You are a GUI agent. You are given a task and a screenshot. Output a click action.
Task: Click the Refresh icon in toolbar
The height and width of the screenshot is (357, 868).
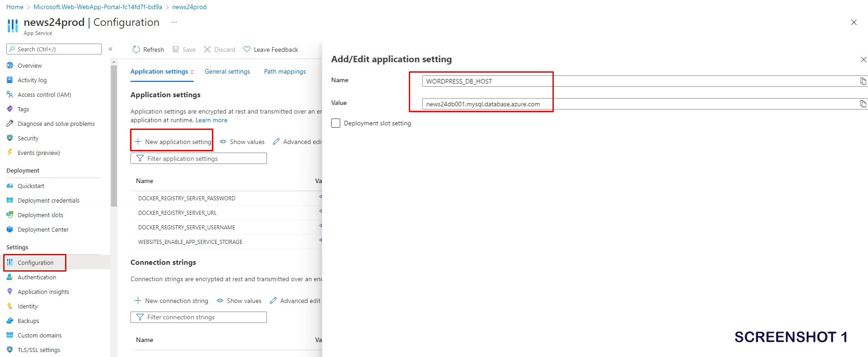[136, 50]
